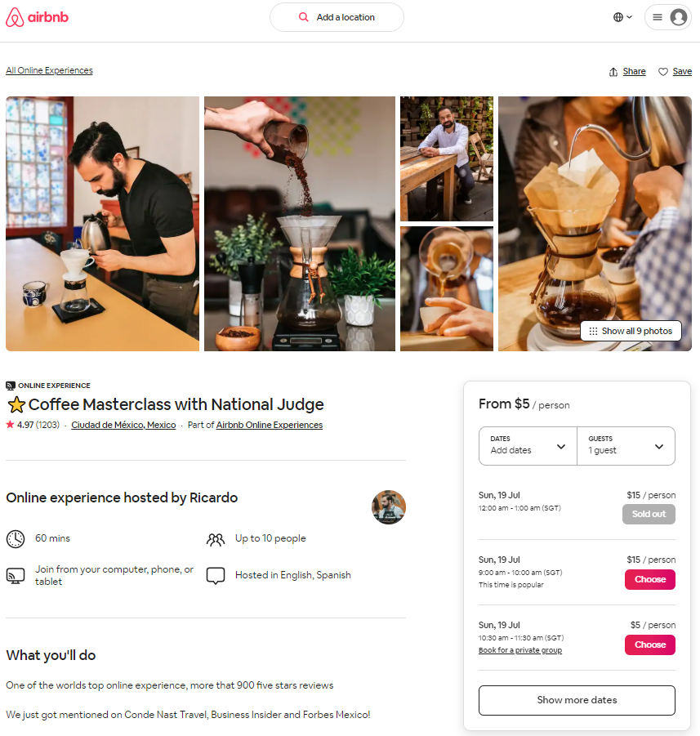Open Book for a private group
Screen dimensions: 700x736
tap(520, 650)
